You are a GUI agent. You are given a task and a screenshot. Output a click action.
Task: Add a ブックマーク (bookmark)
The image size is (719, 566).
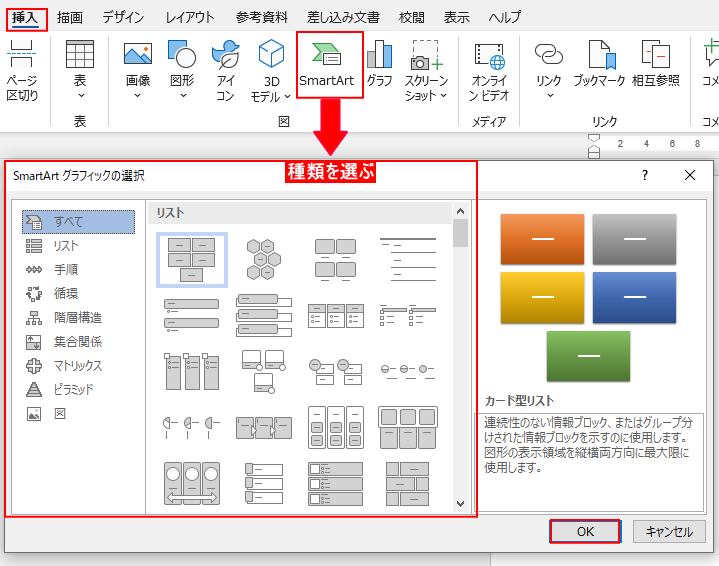599,64
